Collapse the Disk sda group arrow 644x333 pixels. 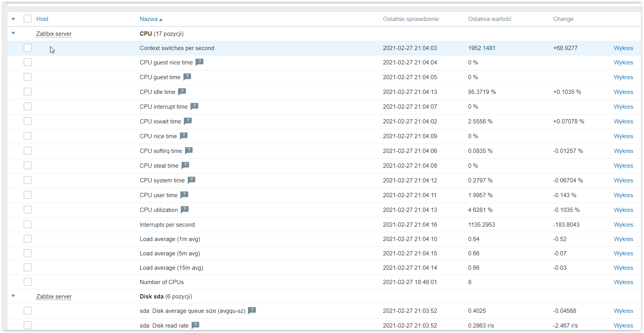pos(13,296)
